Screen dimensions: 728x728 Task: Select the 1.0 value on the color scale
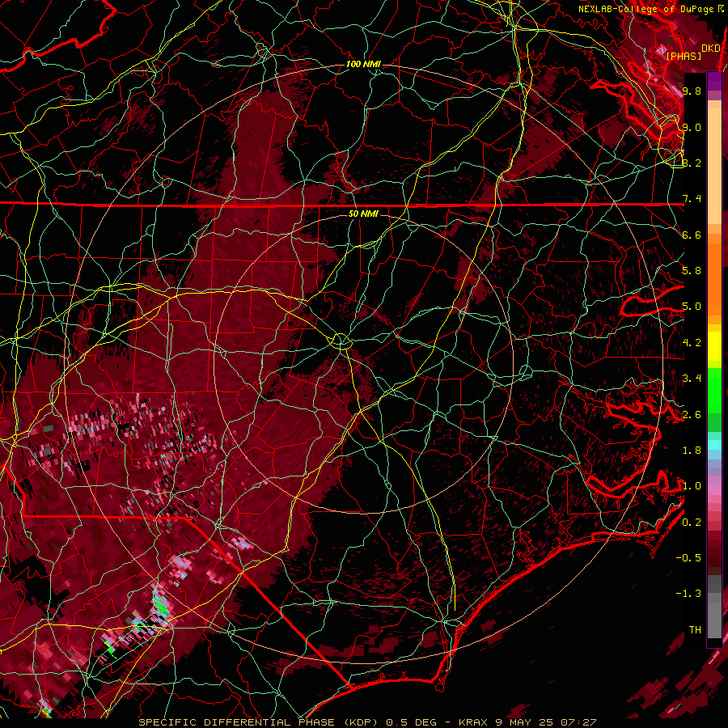692,486
